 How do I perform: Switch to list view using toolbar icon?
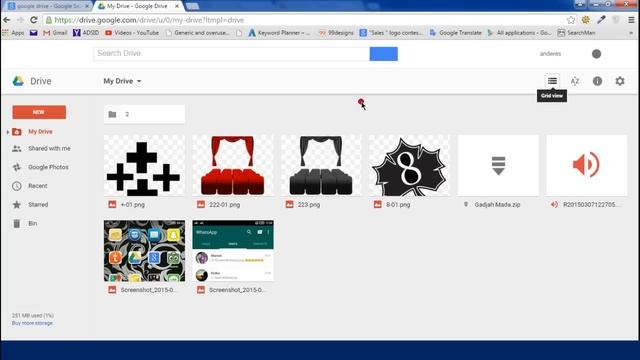pos(552,81)
